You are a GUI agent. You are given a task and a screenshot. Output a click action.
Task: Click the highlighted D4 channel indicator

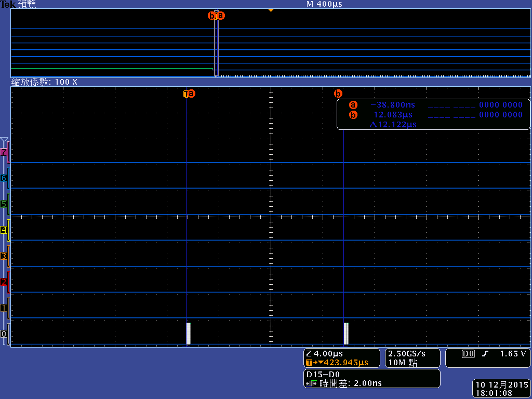4,230
